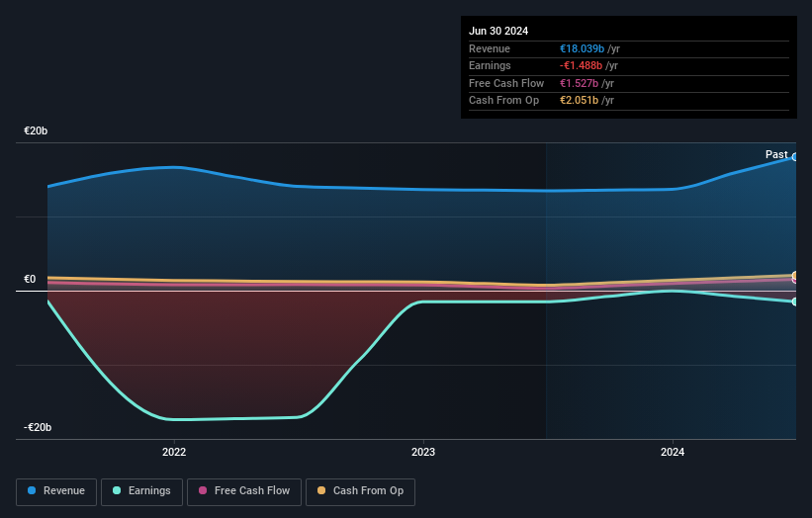Click the Past label on chart
812x518 pixels.
coord(776,155)
